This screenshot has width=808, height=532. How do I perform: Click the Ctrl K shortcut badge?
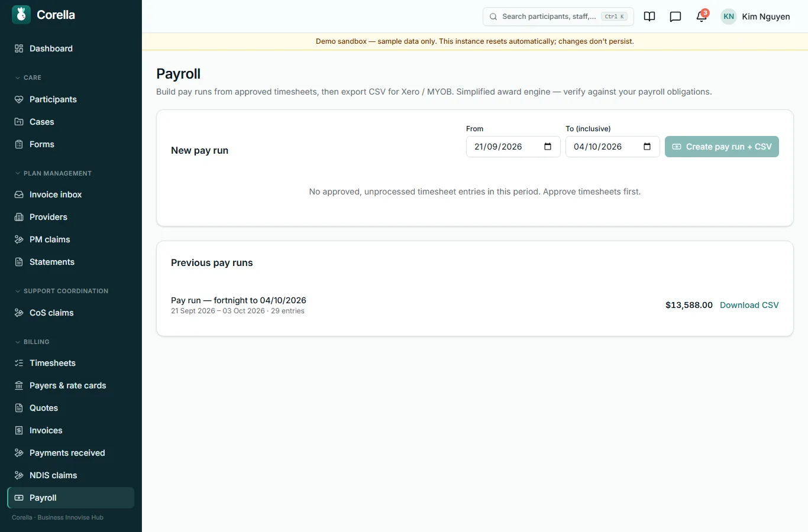point(615,17)
